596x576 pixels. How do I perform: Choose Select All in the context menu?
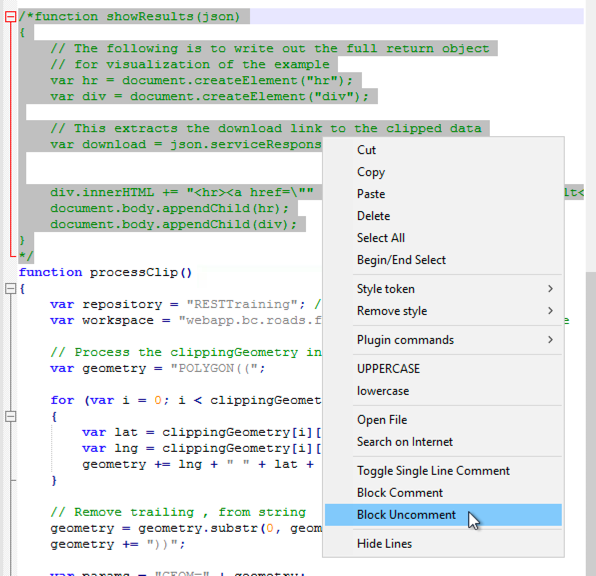(443, 238)
